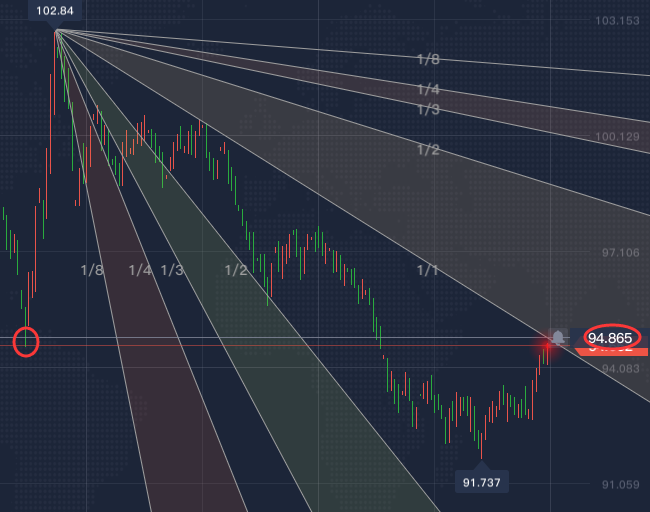The height and width of the screenshot is (512, 650).
Task: Click the lower fan 1/2 label
Action: (236, 271)
